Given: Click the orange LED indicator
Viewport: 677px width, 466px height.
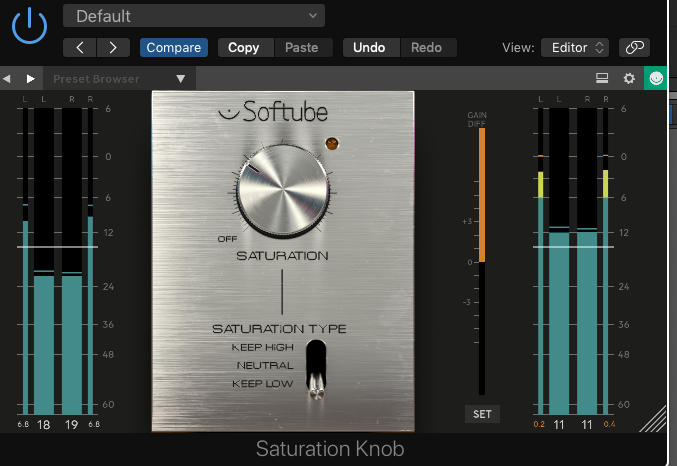Looking at the screenshot, I should pos(332,143).
